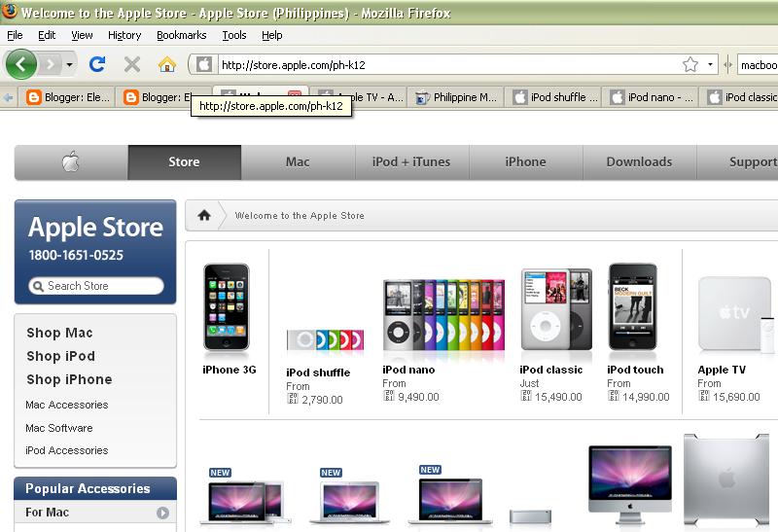
Task: Switch to the iPod shuffle tab
Action: [553, 97]
